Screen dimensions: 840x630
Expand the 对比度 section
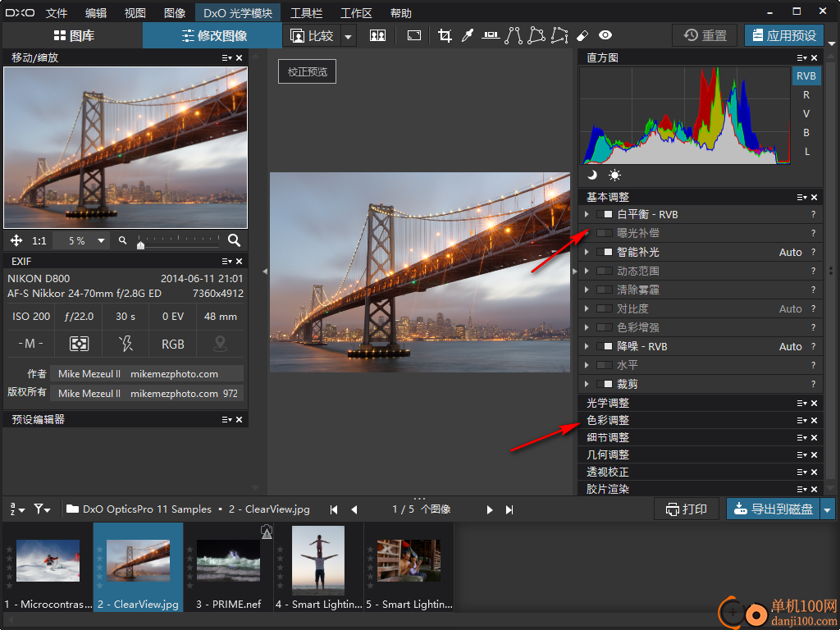587,308
